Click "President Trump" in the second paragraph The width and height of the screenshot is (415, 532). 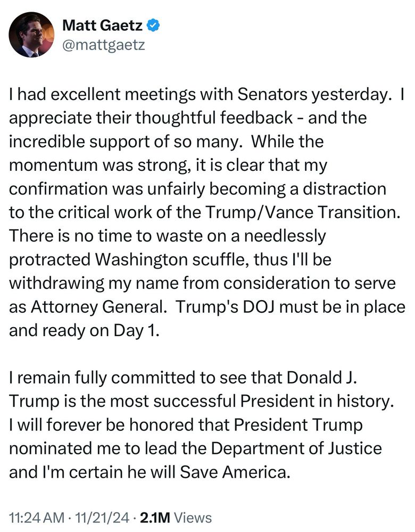[x=298, y=425]
